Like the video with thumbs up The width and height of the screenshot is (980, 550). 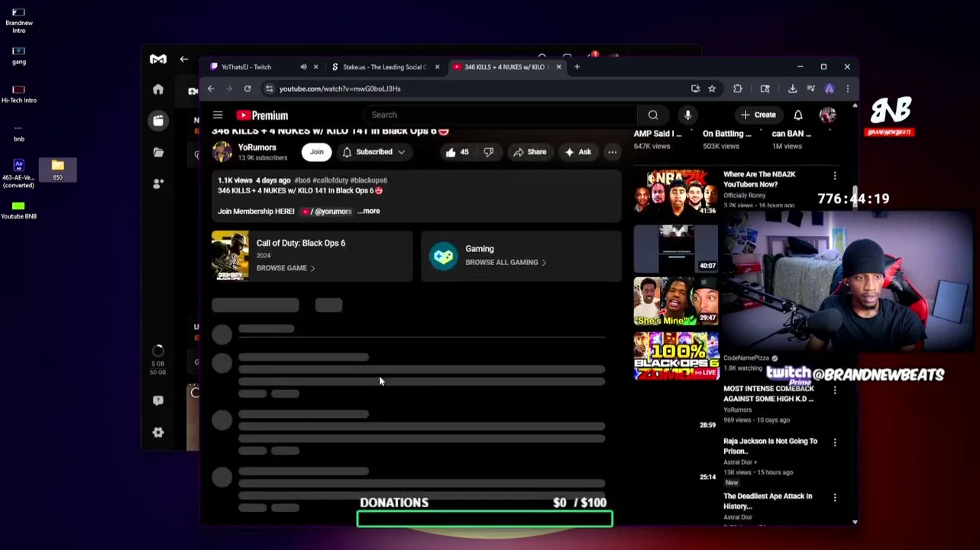pyautogui.click(x=457, y=152)
